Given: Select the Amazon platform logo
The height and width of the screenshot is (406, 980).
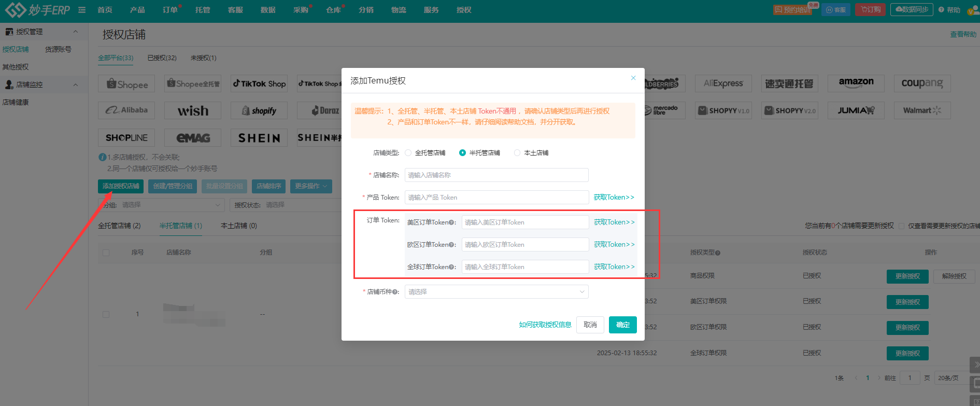Looking at the screenshot, I should coord(856,83).
